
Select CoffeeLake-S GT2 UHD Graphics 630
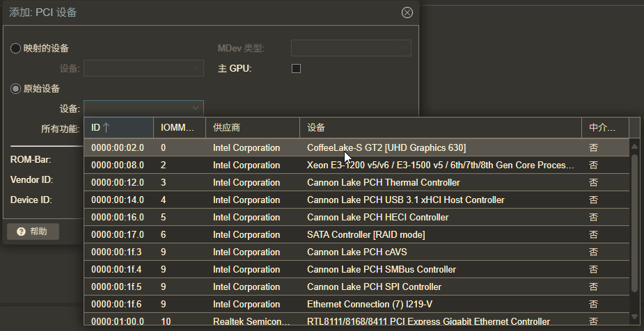coord(386,148)
